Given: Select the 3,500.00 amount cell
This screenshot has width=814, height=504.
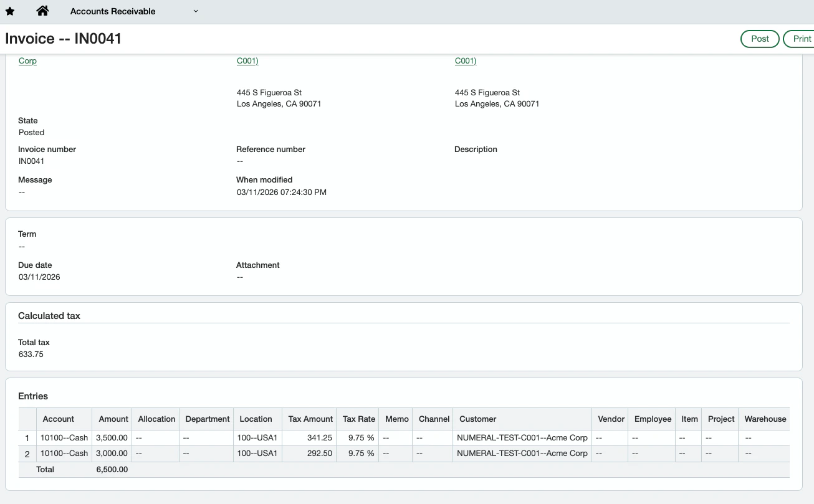Looking at the screenshot, I should pos(112,438).
